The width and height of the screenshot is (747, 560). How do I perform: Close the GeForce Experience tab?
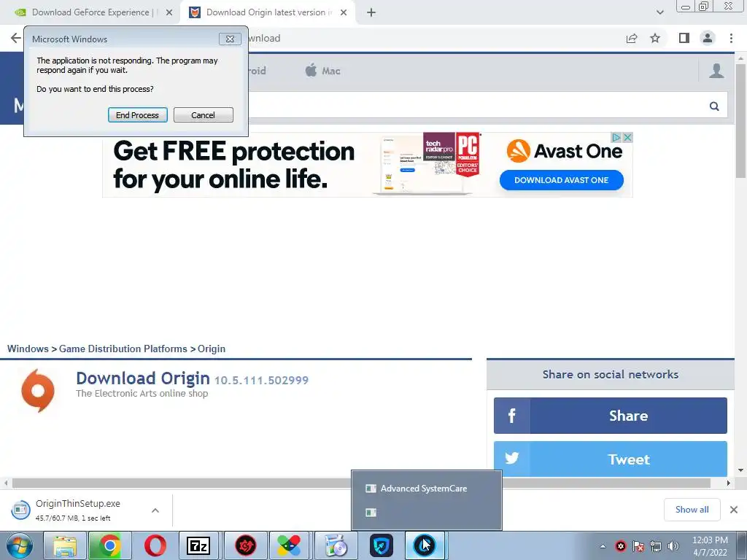(169, 12)
